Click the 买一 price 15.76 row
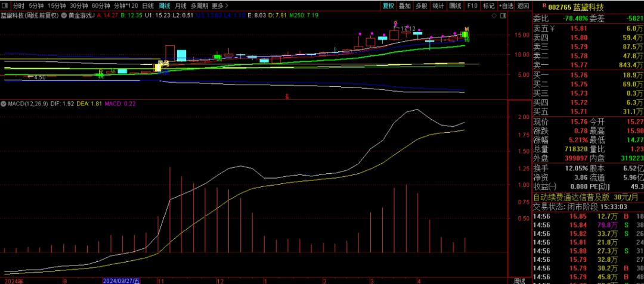 588,75
